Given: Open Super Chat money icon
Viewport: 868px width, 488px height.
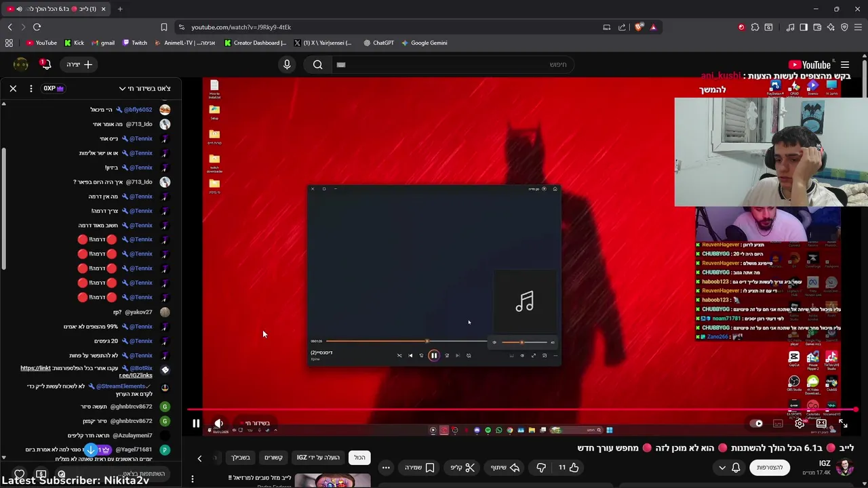Looking at the screenshot, I should point(41,474).
